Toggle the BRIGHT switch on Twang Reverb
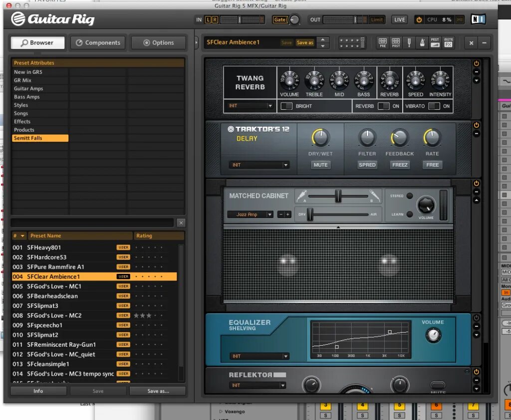This screenshot has height=420, width=511. click(286, 106)
